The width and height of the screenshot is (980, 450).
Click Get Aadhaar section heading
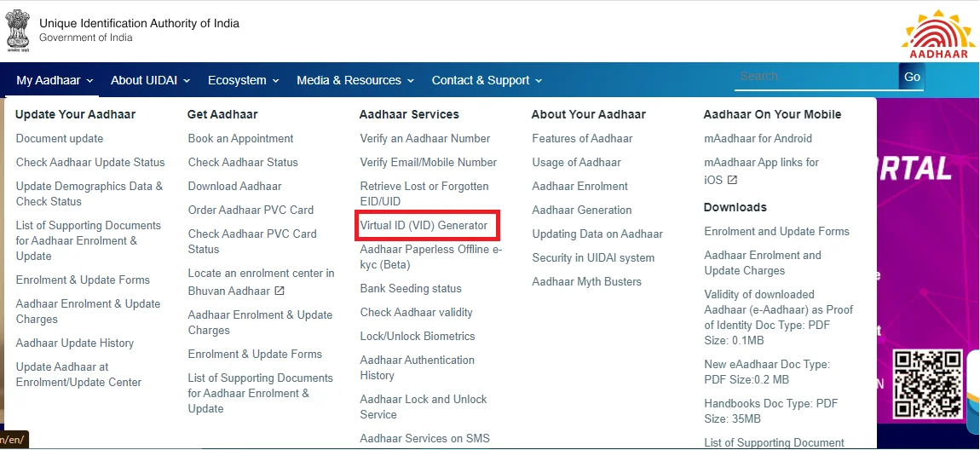[x=222, y=114]
